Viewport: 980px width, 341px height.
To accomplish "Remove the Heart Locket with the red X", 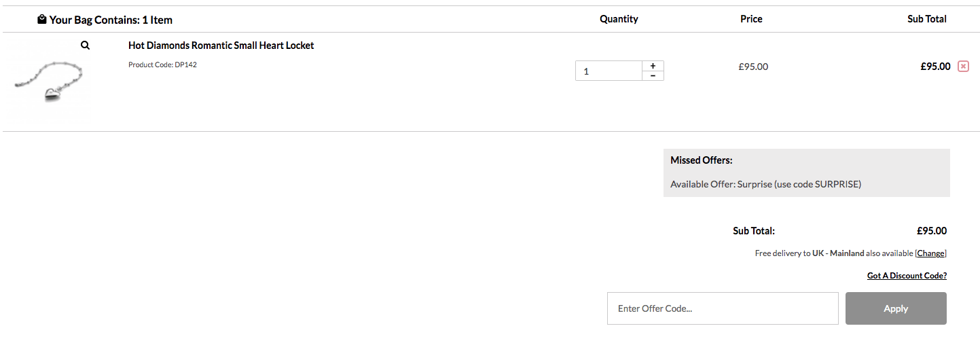I will point(963,67).
